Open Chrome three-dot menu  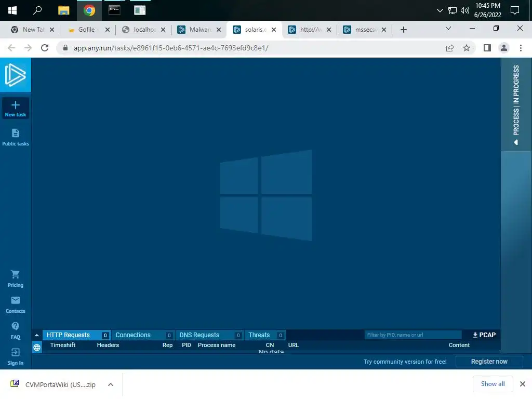pos(521,48)
